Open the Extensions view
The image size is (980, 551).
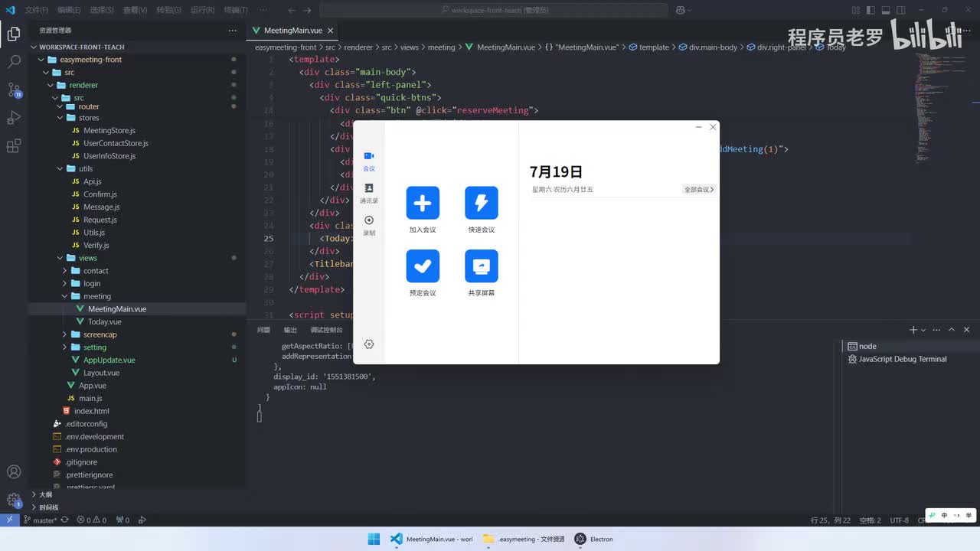click(14, 145)
